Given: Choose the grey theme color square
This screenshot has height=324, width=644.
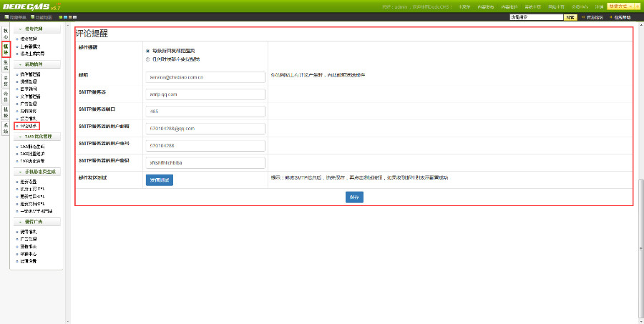Looking at the screenshot, I should pyautogui.click(x=75, y=17).
